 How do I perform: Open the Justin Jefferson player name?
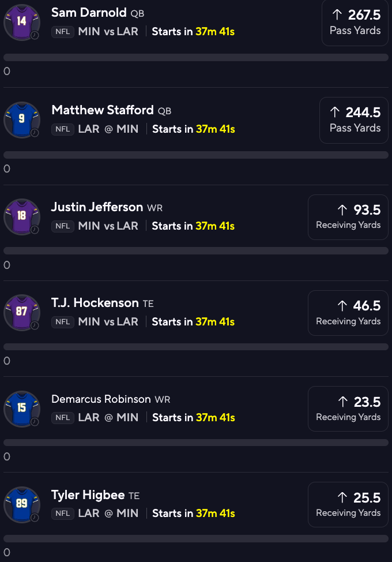[x=97, y=207]
